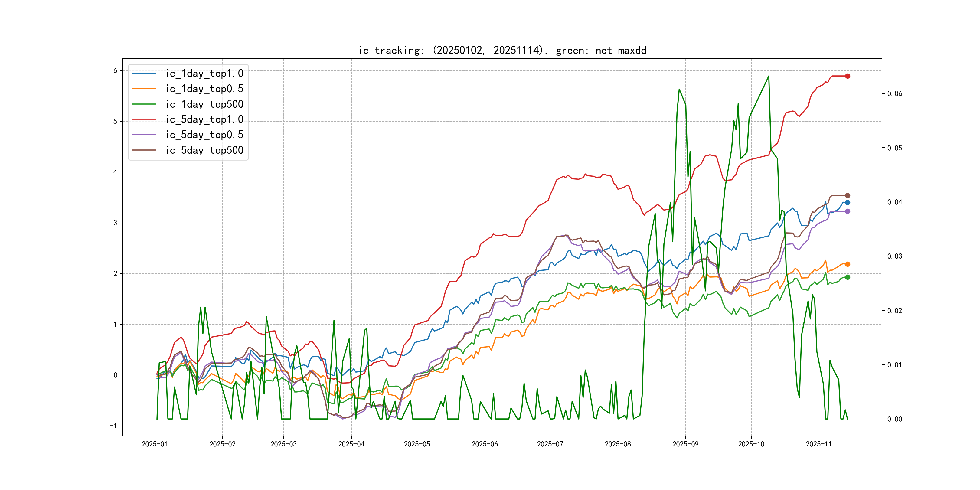Click the red legend line for ic_5day_top1.0

144,119
